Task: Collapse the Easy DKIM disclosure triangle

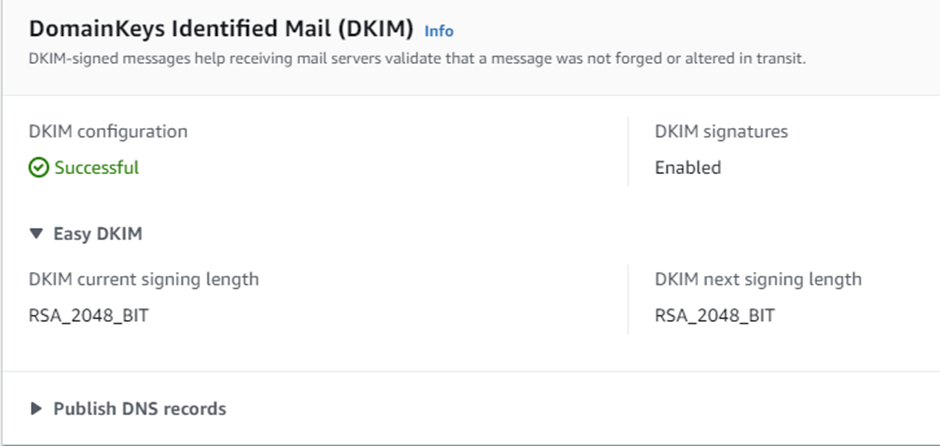Action: tap(37, 234)
